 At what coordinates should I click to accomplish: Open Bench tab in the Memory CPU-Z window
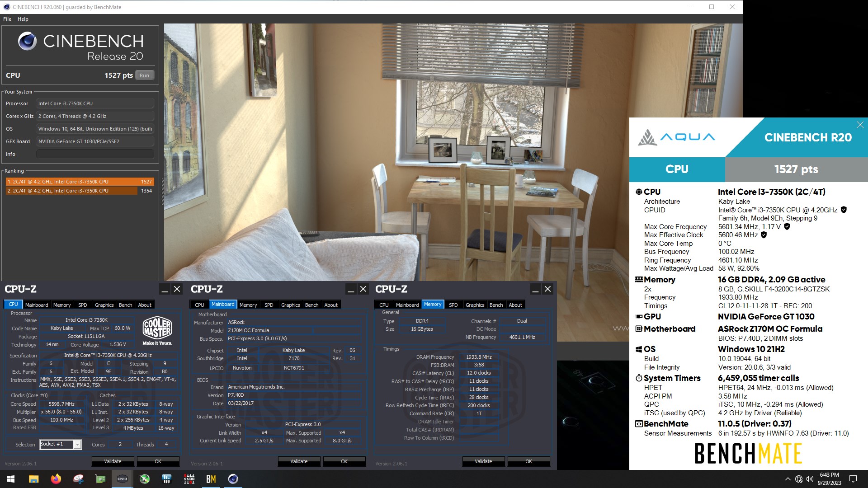(496, 305)
